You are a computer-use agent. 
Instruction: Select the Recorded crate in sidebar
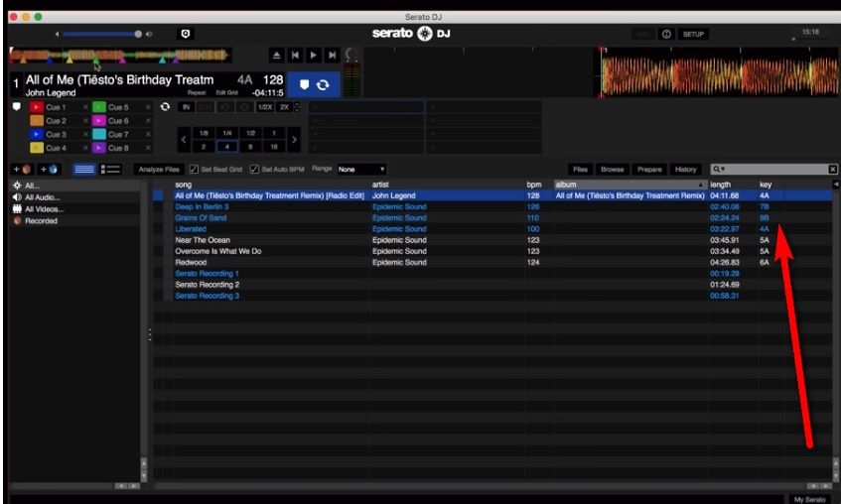coord(75,221)
